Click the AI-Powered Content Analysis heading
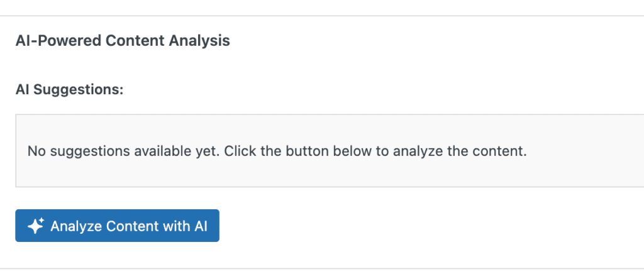The image size is (644, 279). [123, 41]
